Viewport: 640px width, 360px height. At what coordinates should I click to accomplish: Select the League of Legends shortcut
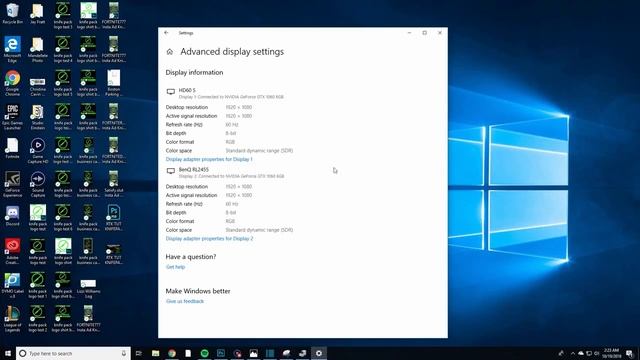tap(12, 319)
